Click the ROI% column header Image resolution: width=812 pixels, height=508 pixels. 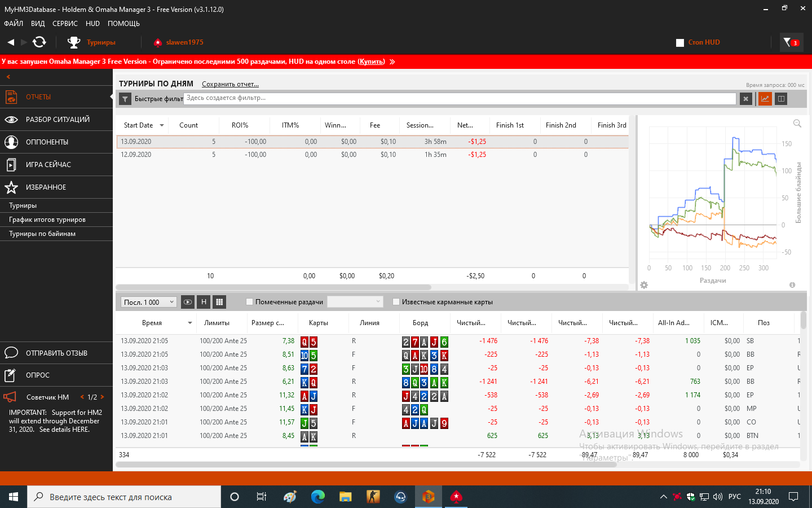coord(240,125)
